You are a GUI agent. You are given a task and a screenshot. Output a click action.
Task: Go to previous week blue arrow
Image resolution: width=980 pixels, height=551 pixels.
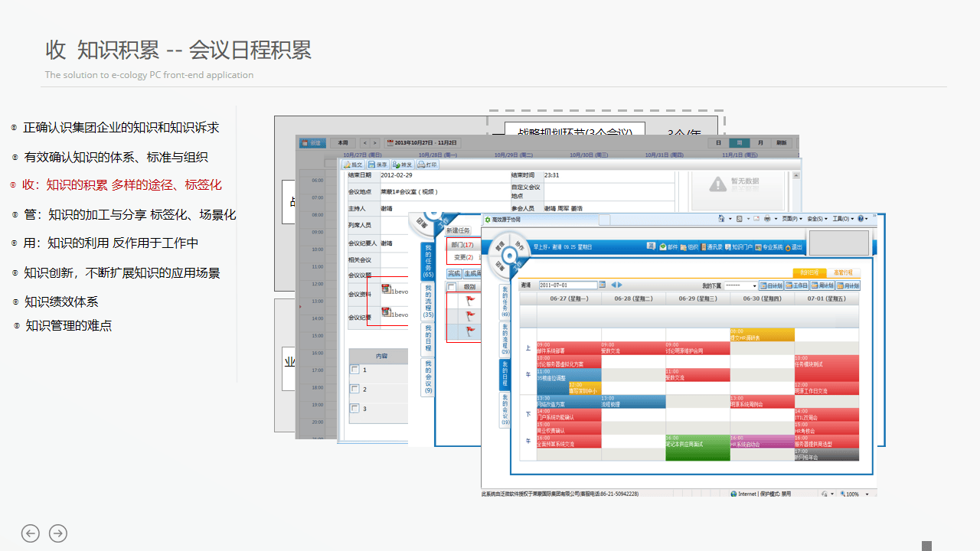613,285
